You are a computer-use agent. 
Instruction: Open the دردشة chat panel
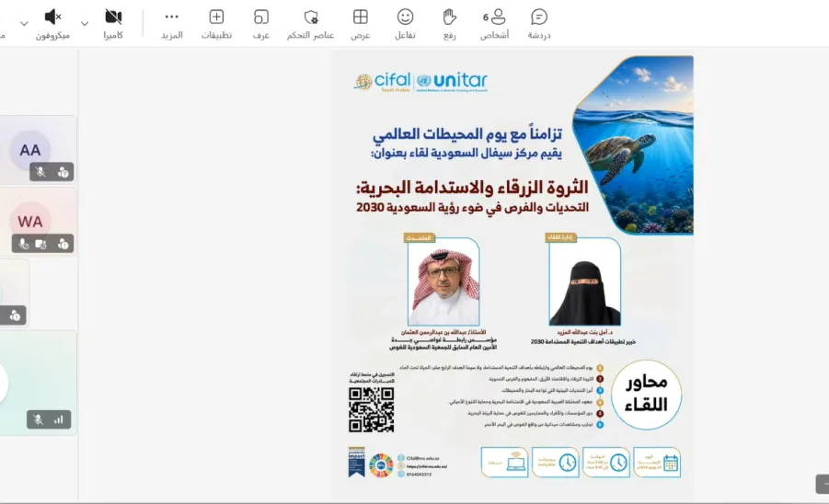click(x=539, y=24)
